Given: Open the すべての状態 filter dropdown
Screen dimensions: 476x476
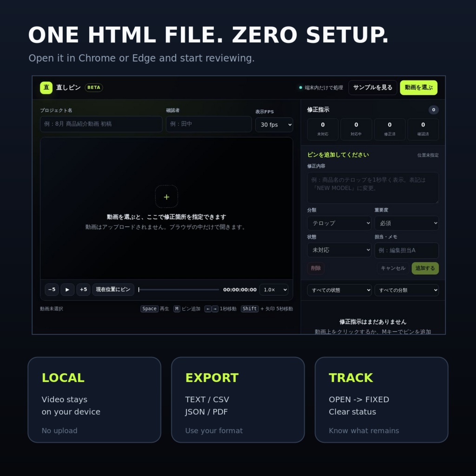Looking at the screenshot, I should pos(339,290).
